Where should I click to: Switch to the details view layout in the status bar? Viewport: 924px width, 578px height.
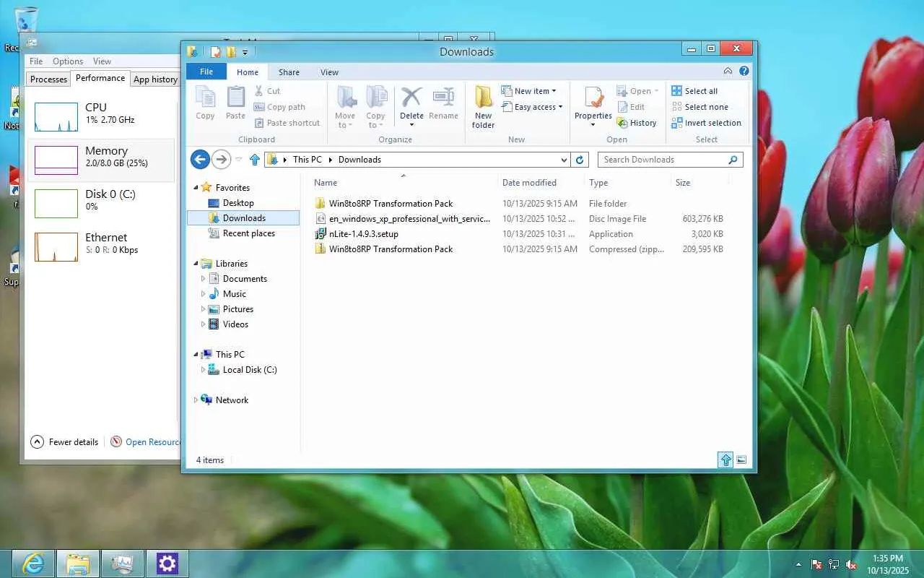click(725, 460)
